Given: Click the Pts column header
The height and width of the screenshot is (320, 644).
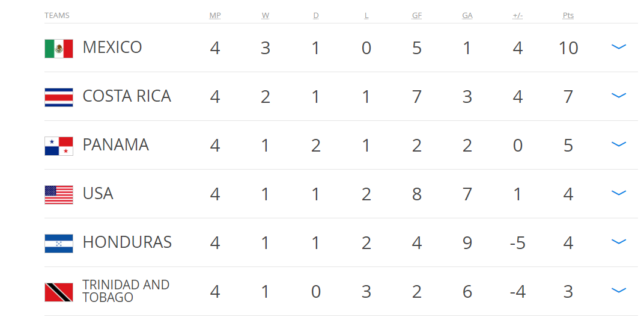Looking at the screenshot, I should (568, 16).
